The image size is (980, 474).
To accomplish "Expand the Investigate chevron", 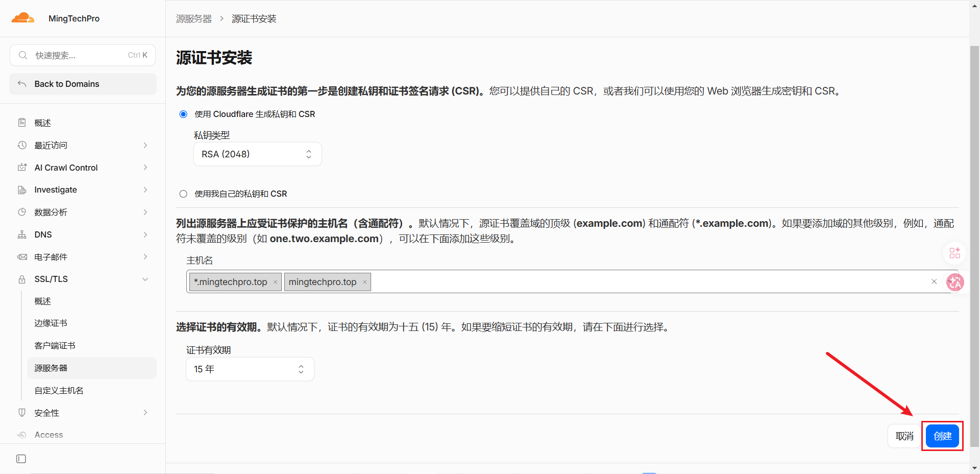I will [145, 189].
